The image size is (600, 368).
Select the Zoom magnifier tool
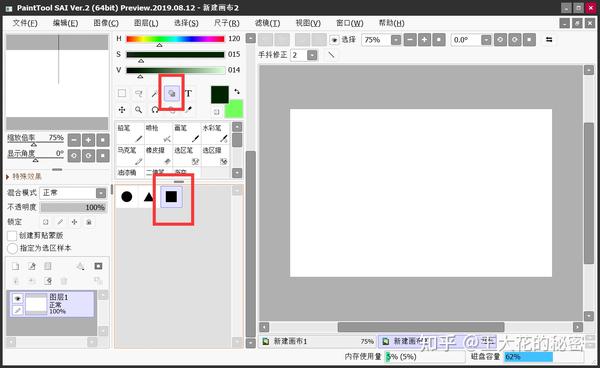(138, 110)
